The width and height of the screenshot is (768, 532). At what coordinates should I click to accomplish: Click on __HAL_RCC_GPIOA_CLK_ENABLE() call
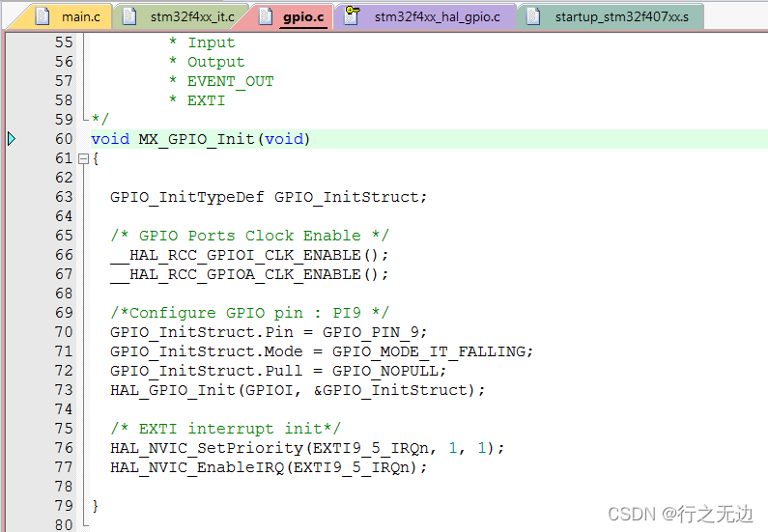click(249, 274)
